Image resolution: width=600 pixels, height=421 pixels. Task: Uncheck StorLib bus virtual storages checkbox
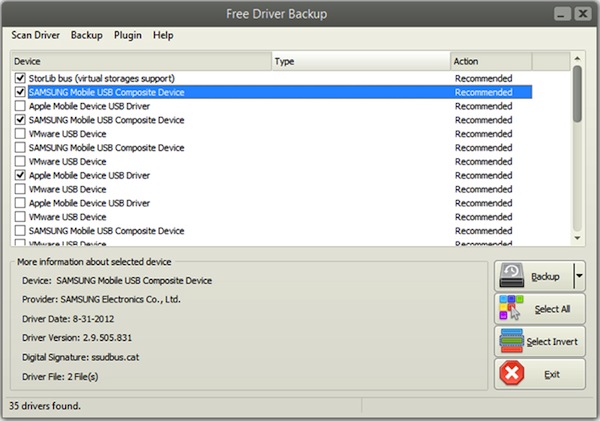pos(21,78)
